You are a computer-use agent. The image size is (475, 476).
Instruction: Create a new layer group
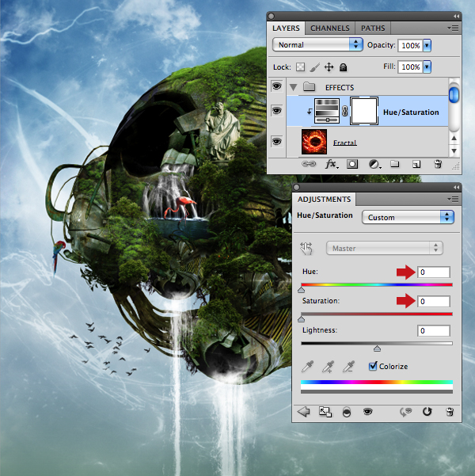pyautogui.click(x=394, y=164)
